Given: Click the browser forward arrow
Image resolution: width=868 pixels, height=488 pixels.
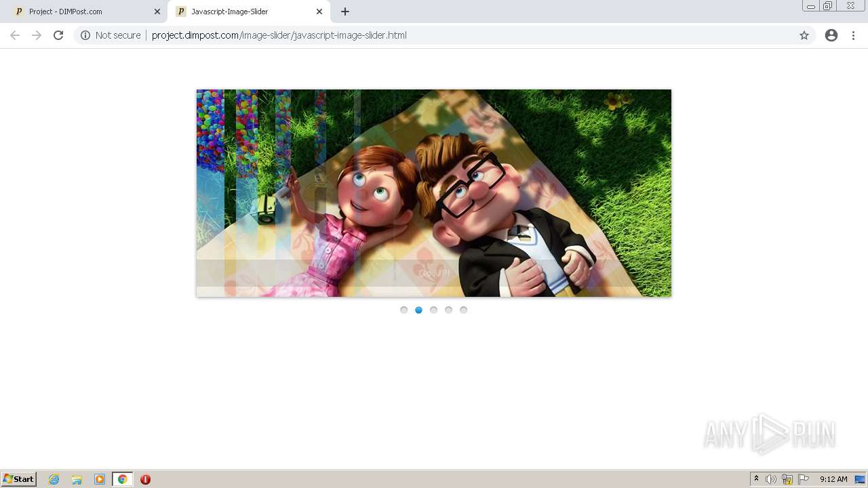Looking at the screenshot, I should click(37, 35).
